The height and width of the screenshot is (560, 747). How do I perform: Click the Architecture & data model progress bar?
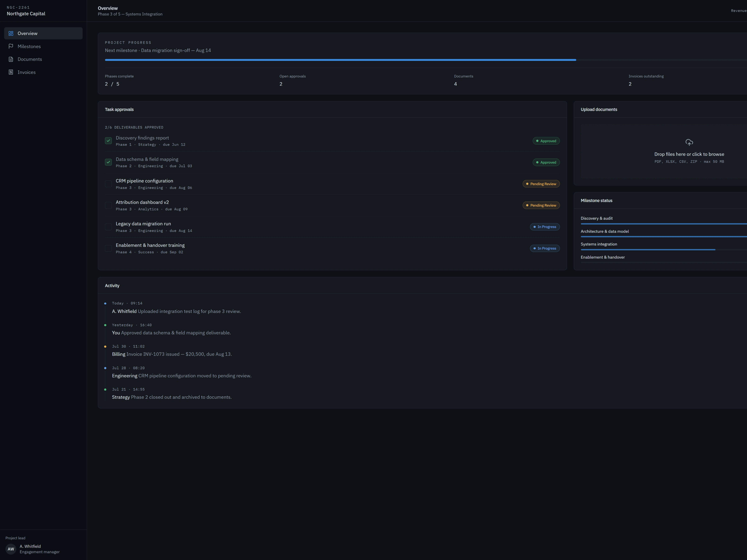(x=664, y=237)
